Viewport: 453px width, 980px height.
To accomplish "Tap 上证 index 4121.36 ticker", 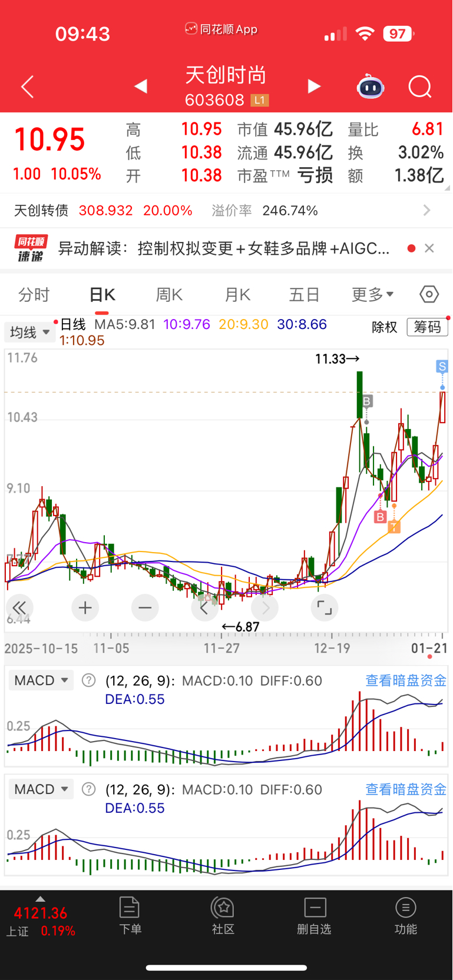I will (40, 922).
